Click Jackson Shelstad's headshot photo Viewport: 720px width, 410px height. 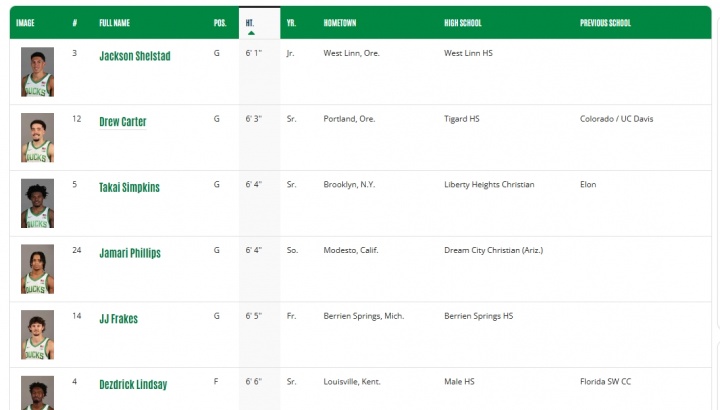pos(37,72)
